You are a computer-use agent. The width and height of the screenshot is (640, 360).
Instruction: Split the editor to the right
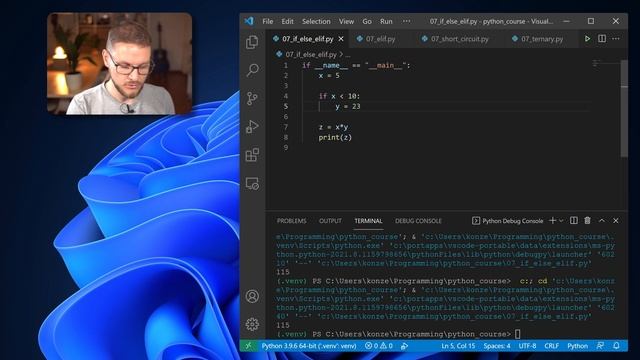pyautogui.click(x=602, y=39)
